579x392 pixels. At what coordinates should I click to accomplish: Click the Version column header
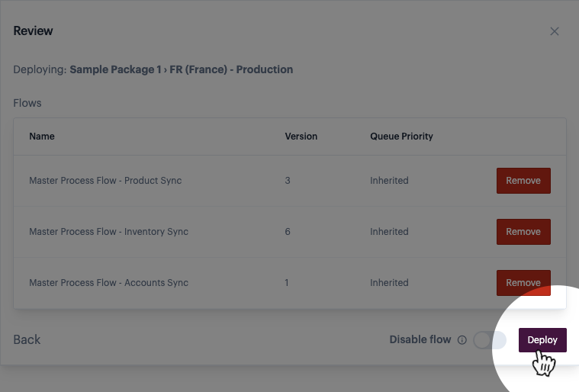tap(301, 137)
